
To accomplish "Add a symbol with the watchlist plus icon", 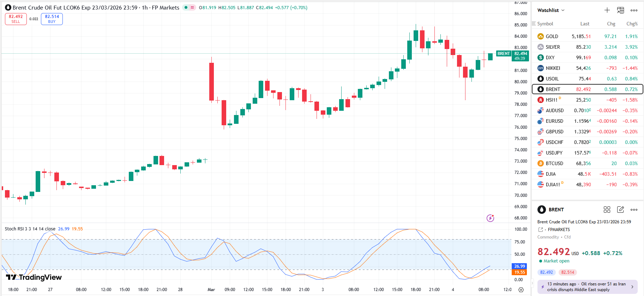I will 607,10.
